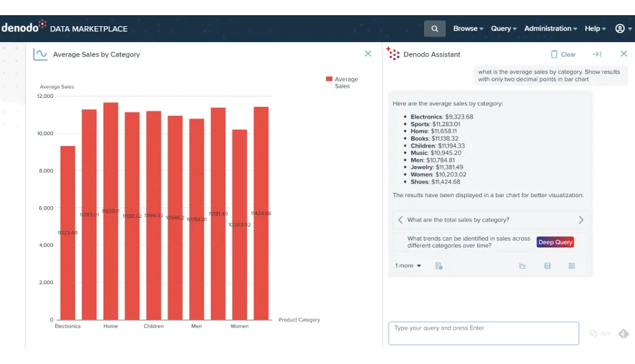Click the Average Sales by Category chart icon
635x364 pixels.
pyautogui.click(x=40, y=54)
